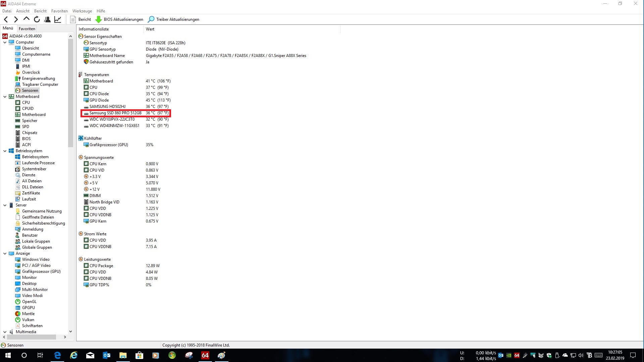644x362 pixels.
Task: Switch to the Favoriten tab
Action: pyautogui.click(x=27, y=29)
